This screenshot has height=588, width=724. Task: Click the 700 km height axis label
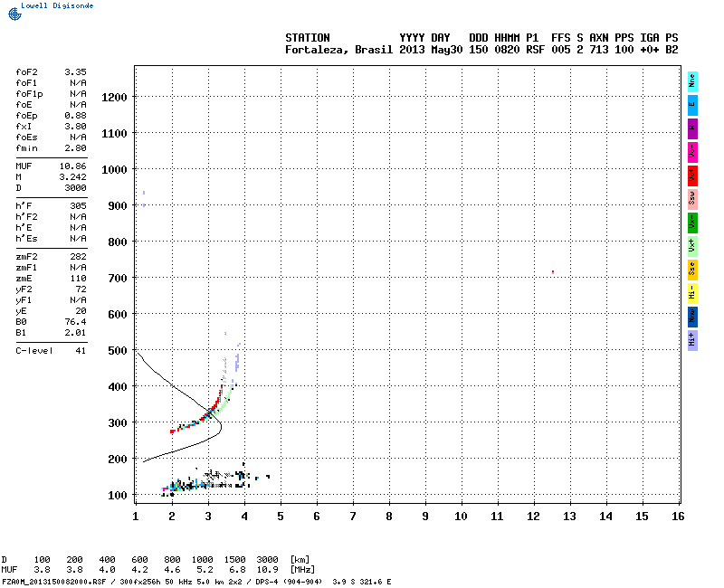(118, 279)
